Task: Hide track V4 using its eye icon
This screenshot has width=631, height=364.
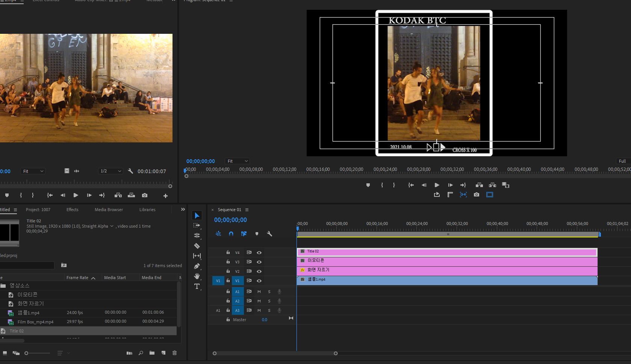Action: [x=259, y=253]
